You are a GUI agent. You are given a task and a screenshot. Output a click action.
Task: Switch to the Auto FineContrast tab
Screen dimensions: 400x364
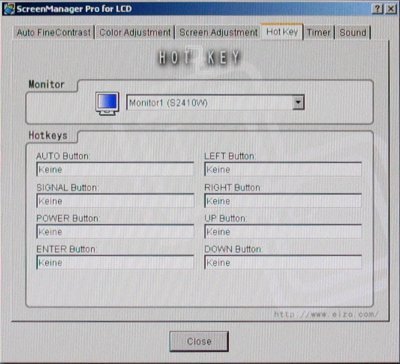coord(54,33)
